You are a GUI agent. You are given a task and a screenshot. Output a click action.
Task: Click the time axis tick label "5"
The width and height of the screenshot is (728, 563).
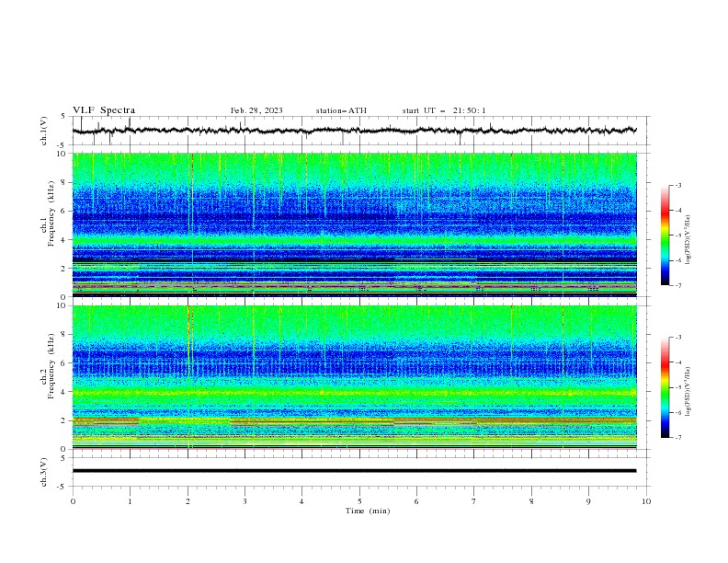point(359,501)
